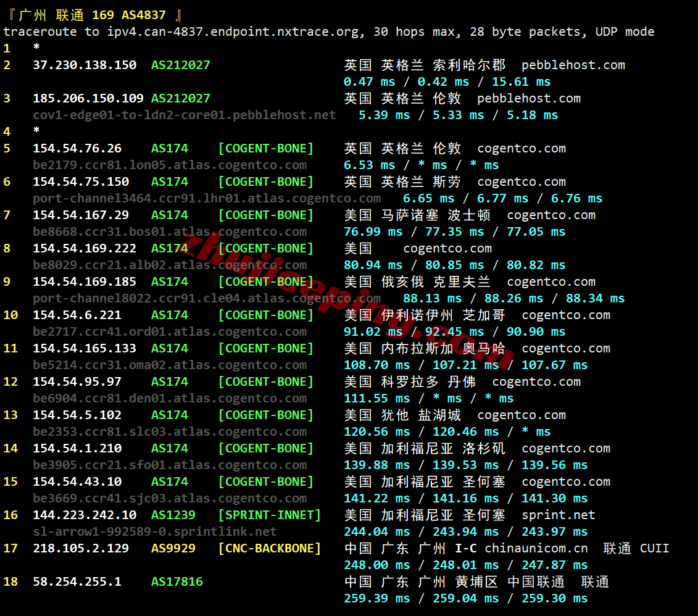698x616 pixels.
Task: Select IP 154.54.5.102 at hop 13
Action: click(x=77, y=415)
